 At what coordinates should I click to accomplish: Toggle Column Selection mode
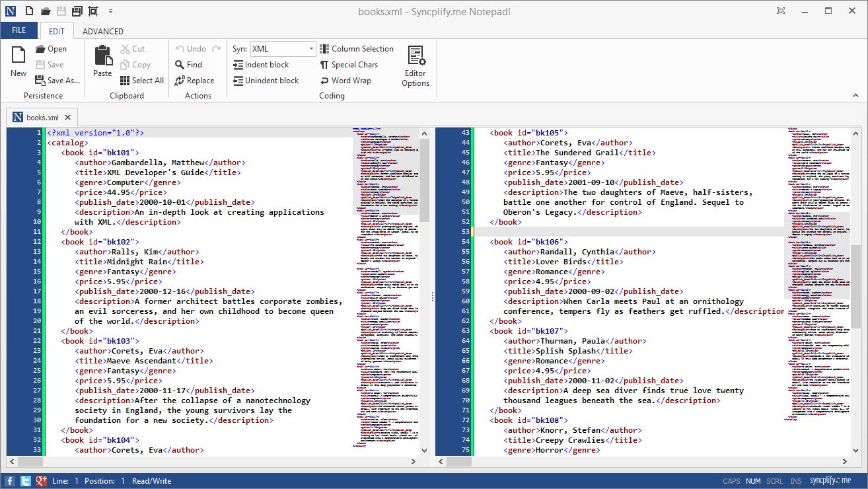356,48
